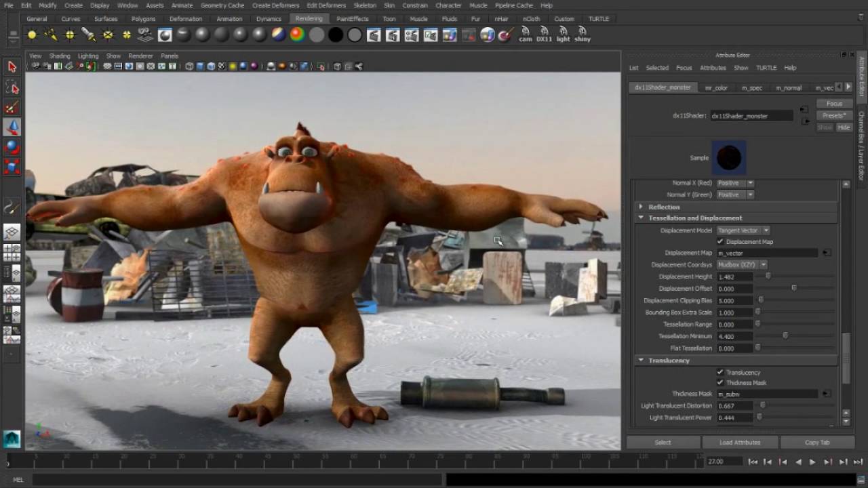This screenshot has width=868, height=488.
Task: Click the ramp shader rainbow ball icon
Action: [298, 35]
